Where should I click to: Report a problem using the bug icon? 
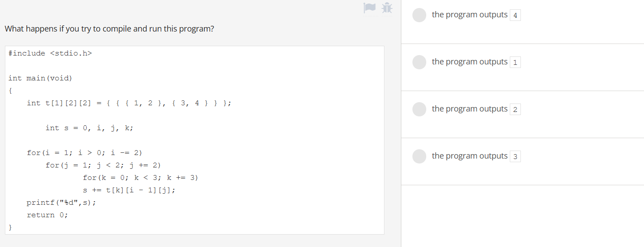387,8
